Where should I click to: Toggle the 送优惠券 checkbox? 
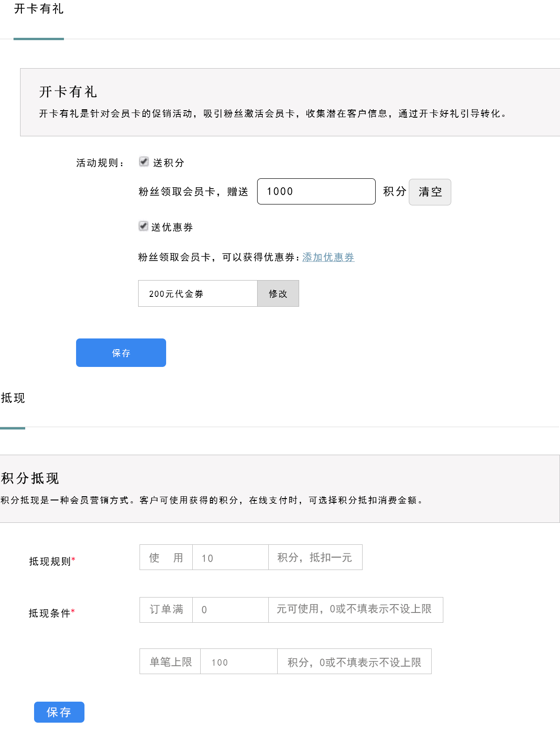click(x=143, y=226)
